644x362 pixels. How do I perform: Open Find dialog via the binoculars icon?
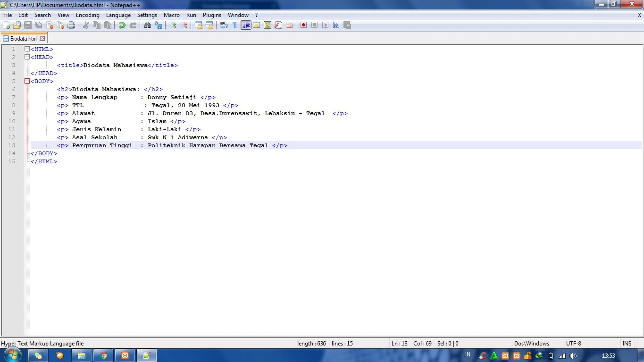[148, 25]
